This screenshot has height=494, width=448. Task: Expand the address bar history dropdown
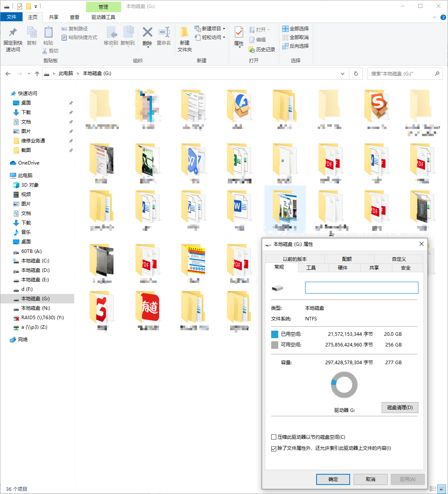342,74
